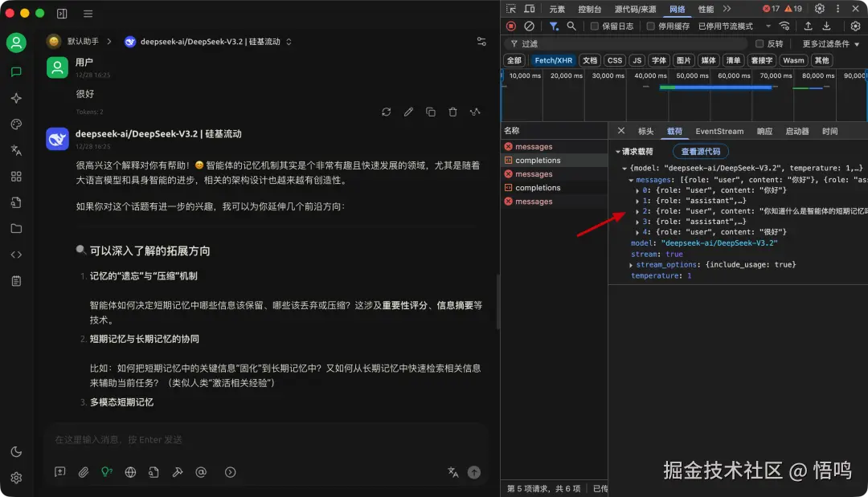Select the JS filter chip

point(637,60)
